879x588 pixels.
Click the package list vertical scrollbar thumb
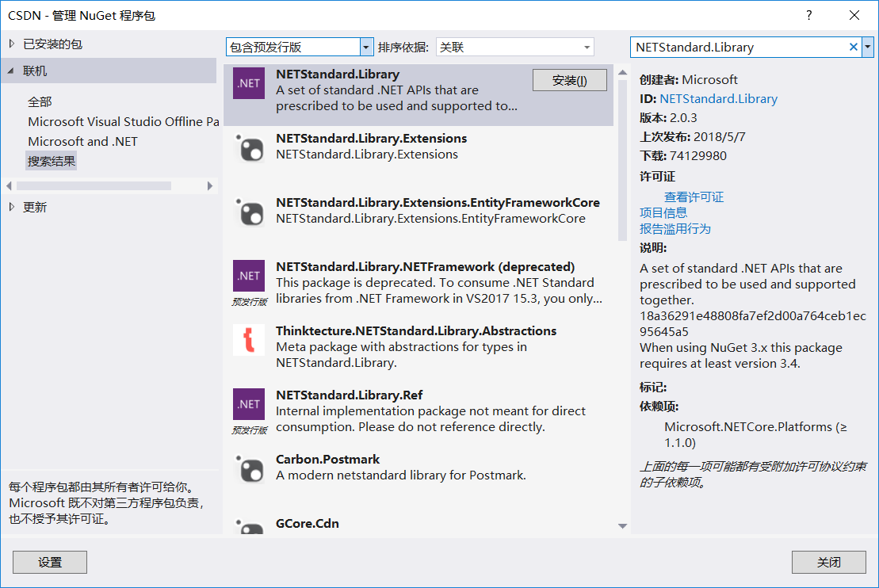click(x=622, y=161)
